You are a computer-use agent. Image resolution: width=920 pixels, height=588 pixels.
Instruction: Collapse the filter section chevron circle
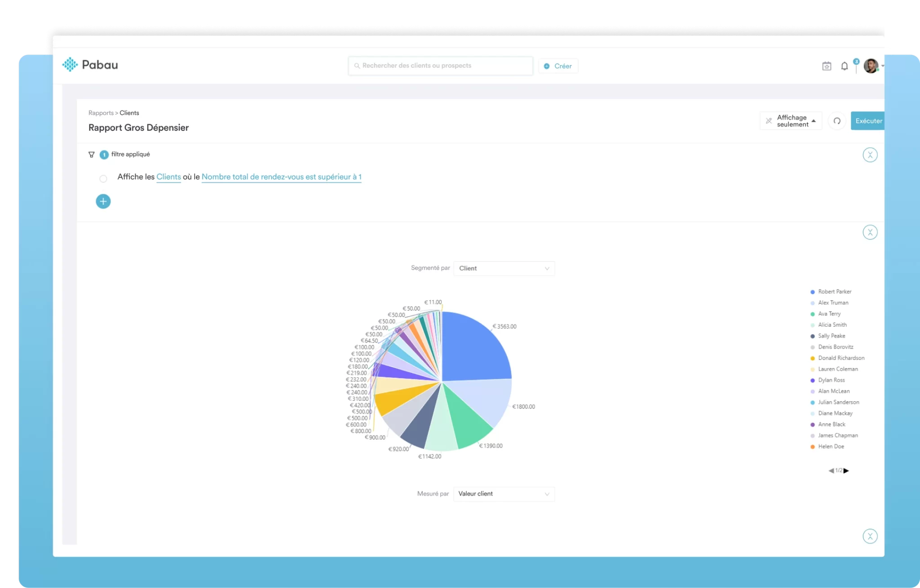pyautogui.click(x=870, y=155)
